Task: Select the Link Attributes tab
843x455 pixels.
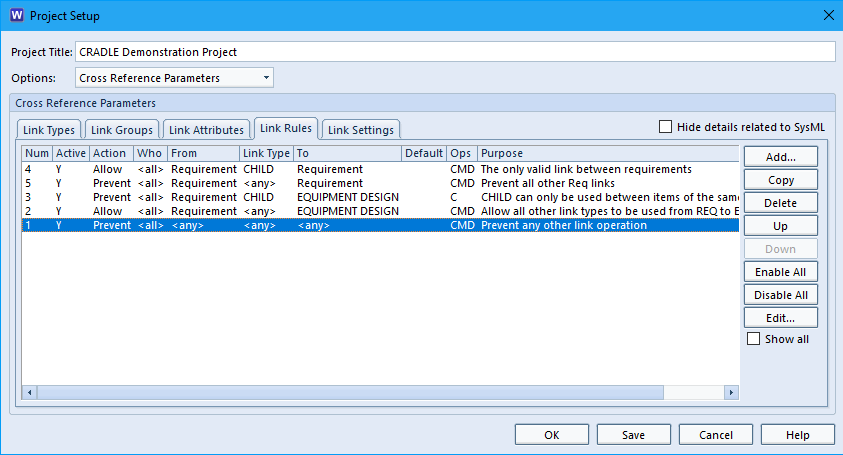Action: [x=206, y=130]
